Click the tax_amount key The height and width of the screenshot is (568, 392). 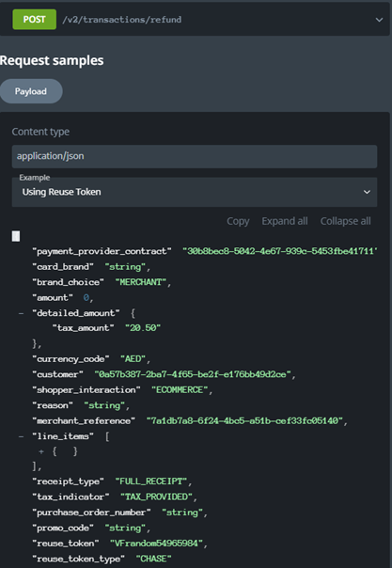[x=84, y=328]
